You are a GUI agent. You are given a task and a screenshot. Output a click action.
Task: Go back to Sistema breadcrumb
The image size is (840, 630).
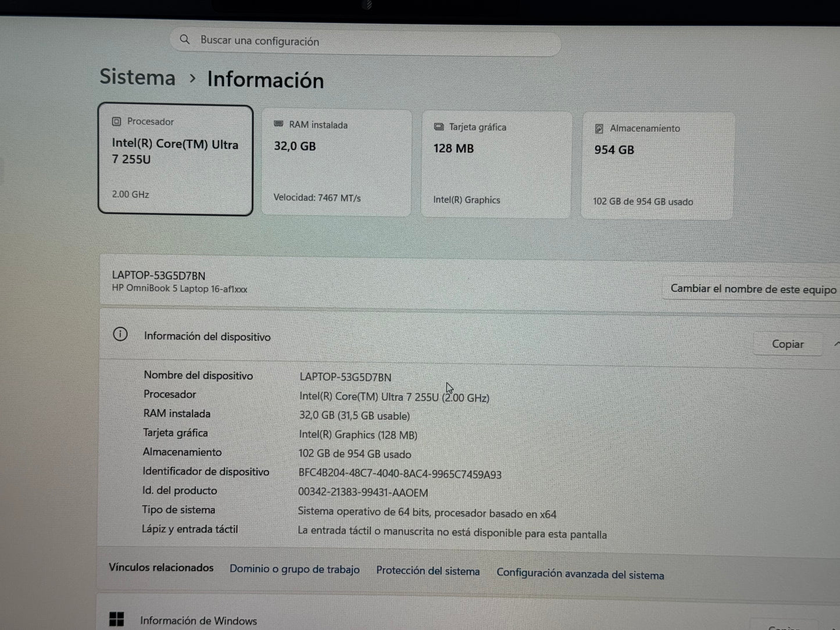pyautogui.click(x=137, y=77)
